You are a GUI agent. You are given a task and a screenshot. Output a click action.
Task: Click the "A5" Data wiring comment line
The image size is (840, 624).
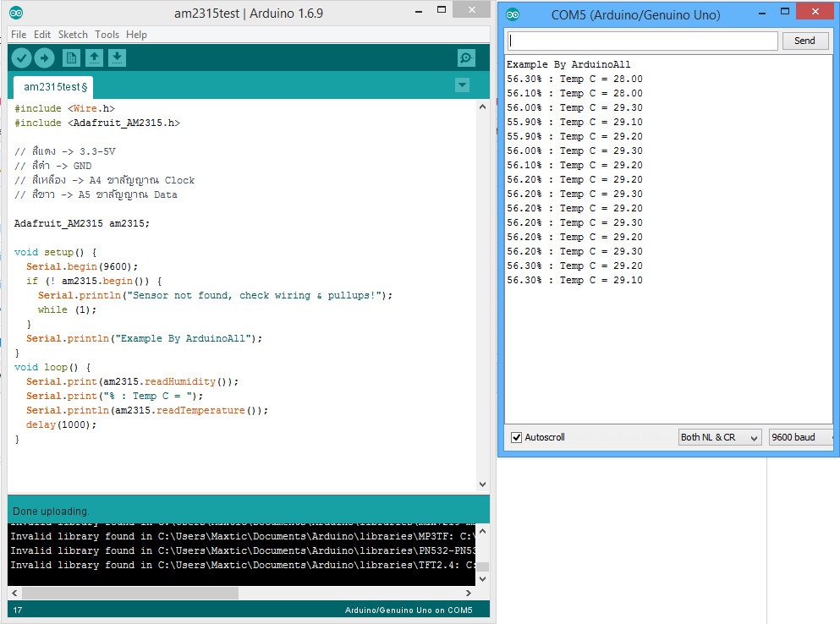pyautogui.click(x=96, y=195)
